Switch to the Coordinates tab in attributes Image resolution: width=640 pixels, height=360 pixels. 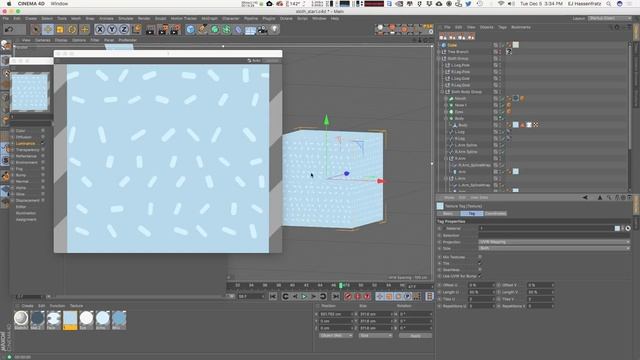[496, 213]
